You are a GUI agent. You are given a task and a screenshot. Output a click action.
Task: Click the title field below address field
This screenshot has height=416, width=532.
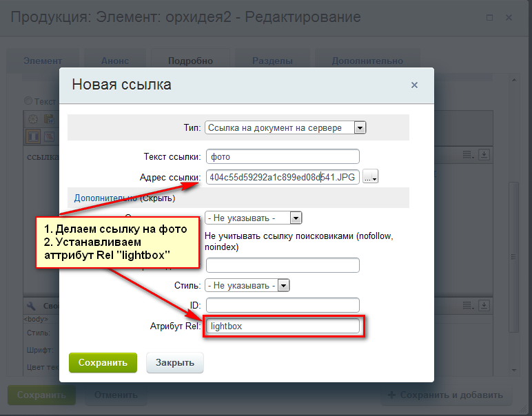(x=283, y=265)
